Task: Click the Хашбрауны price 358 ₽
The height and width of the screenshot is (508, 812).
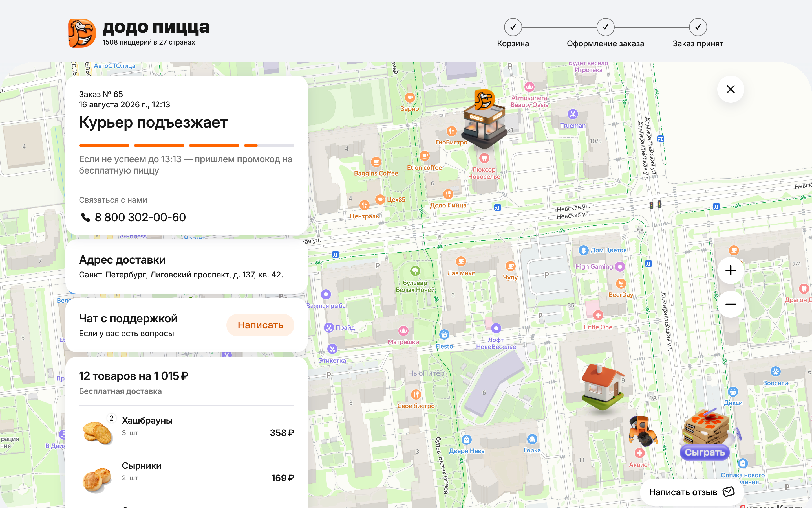Action: point(282,433)
